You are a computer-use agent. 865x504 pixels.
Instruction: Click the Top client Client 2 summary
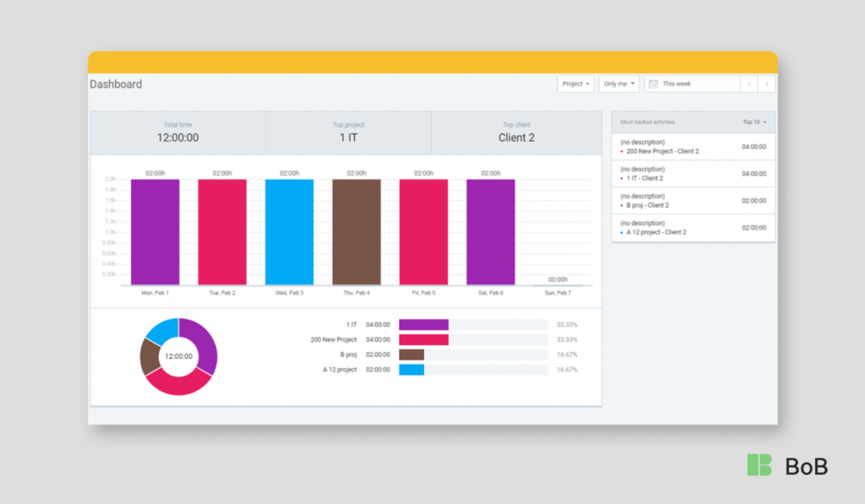point(516,133)
